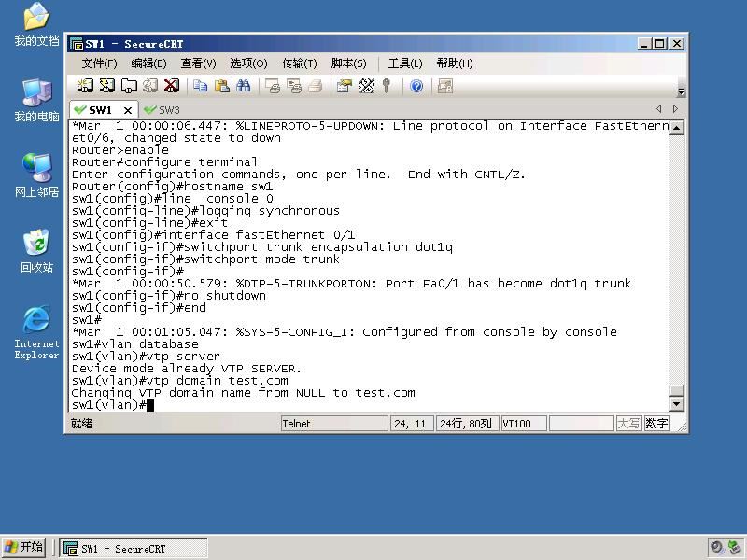Click VT100 emulation status field

(523, 424)
